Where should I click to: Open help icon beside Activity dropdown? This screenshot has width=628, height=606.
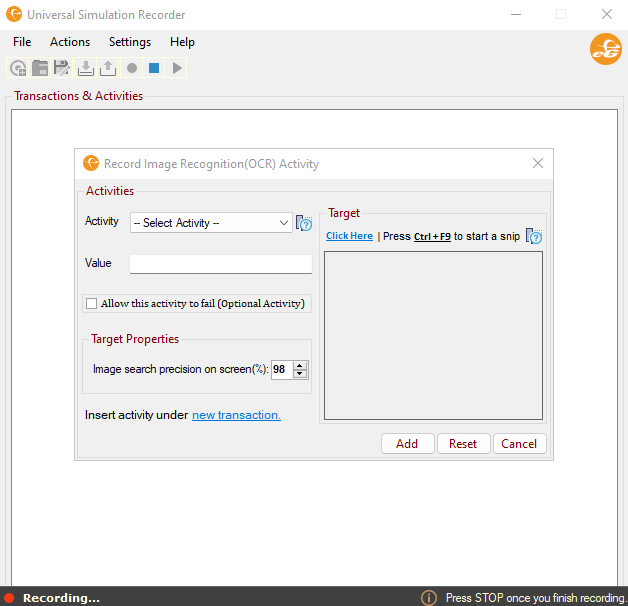[x=304, y=223]
